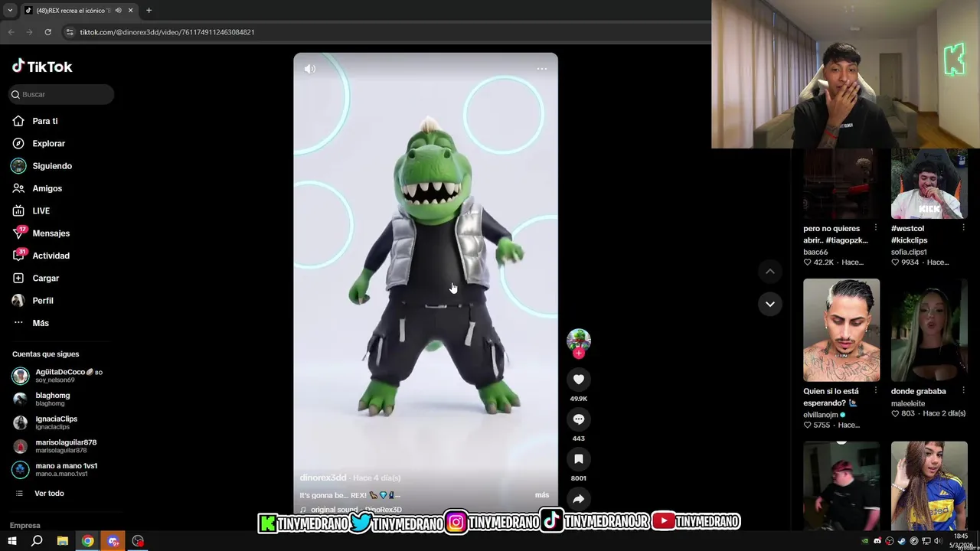Open Para ti feed
This screenshot has width=980, height=551.
click(x=35, y=121)
